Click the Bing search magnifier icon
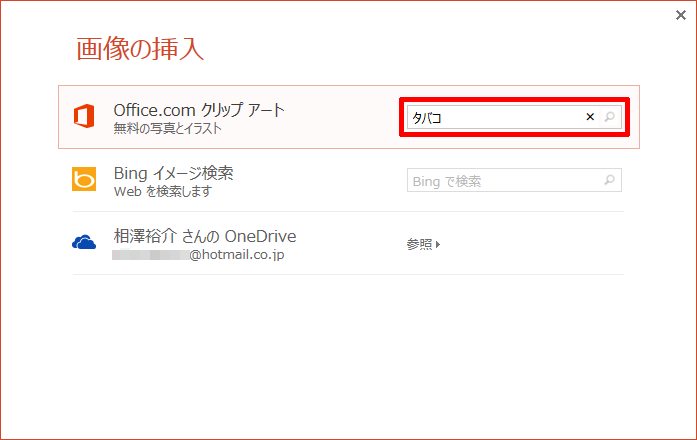697x440 pixels. tap(610, 180)
